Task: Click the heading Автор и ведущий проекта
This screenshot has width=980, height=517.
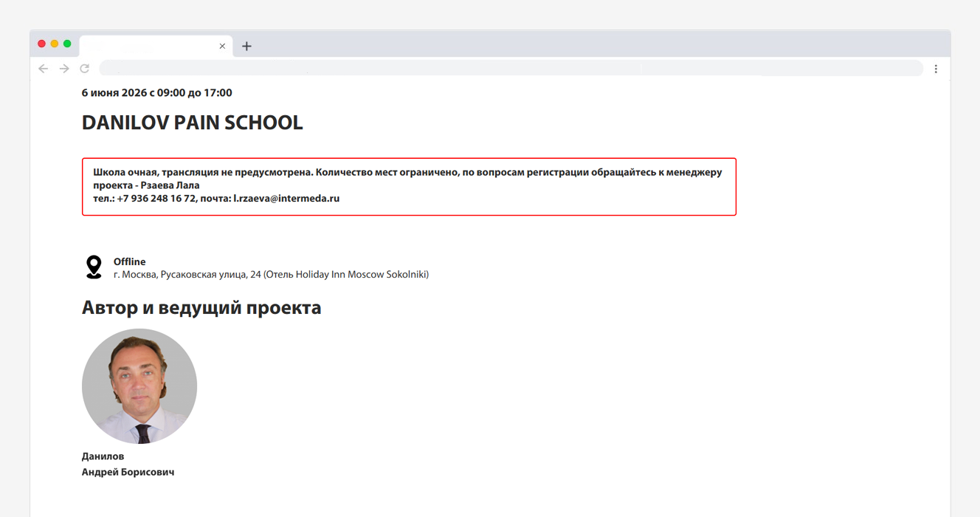Action: click(x=201, y=307)
